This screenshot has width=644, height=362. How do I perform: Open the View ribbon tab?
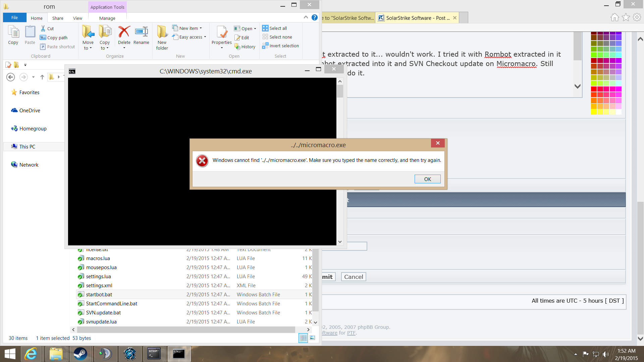click(x=77, y=18)
